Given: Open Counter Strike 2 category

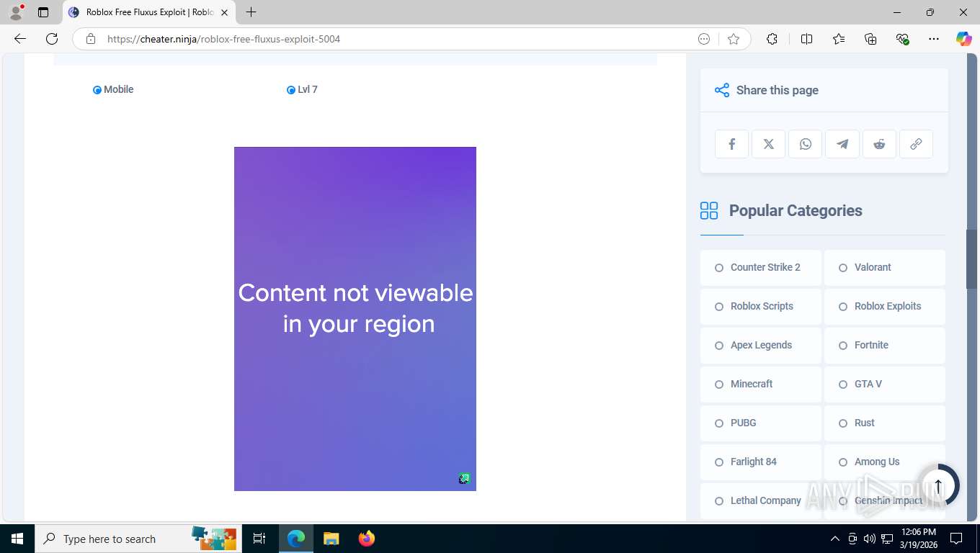Looking at the screenshot, I should [x=761, y=268].
